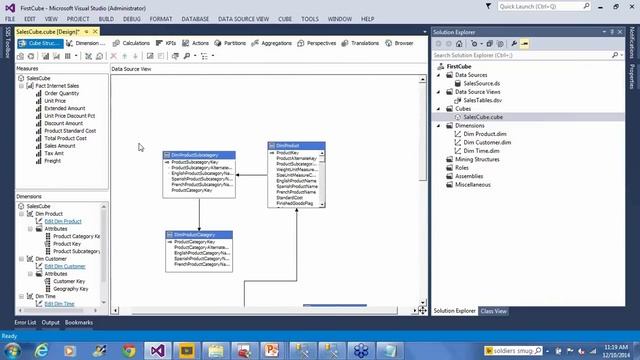640x360 pixels.
Task: Open Google Chrome from the taskbar
Action: point(129,351)
